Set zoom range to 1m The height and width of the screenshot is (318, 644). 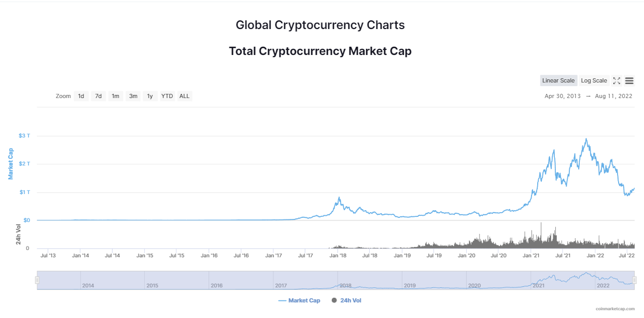click(x=116, y=96)
